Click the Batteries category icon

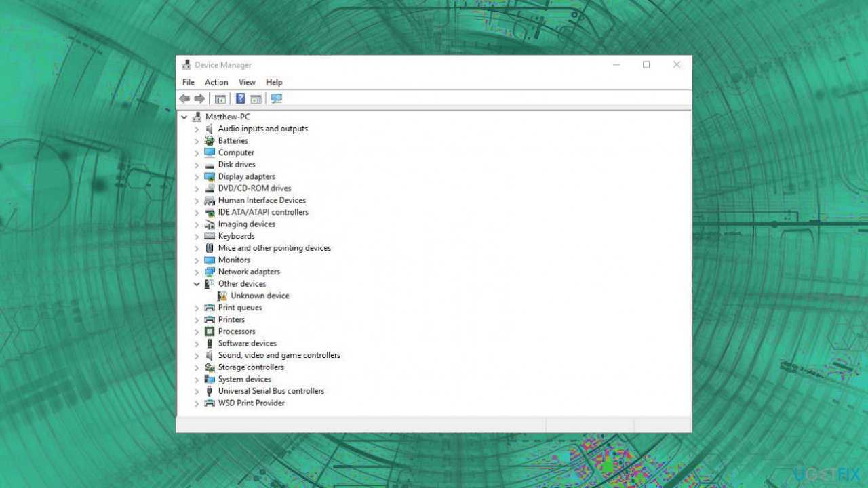[x=210, y=141]
